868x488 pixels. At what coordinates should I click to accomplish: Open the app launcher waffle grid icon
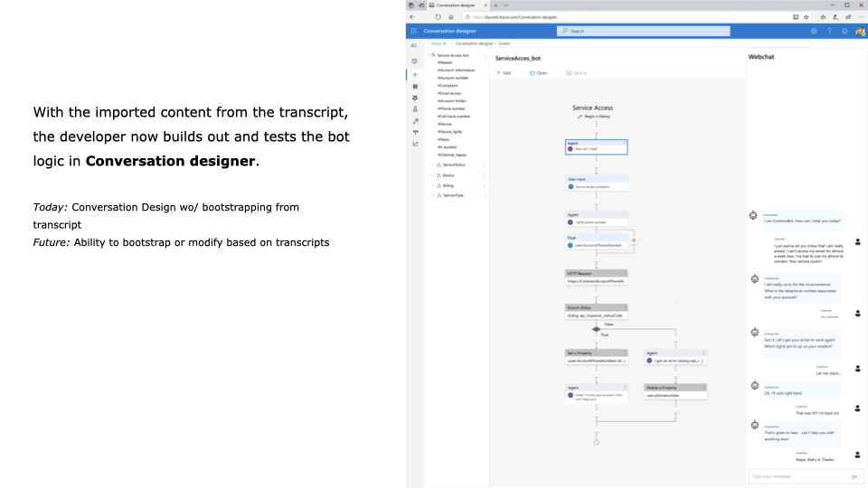pos(413,31)
